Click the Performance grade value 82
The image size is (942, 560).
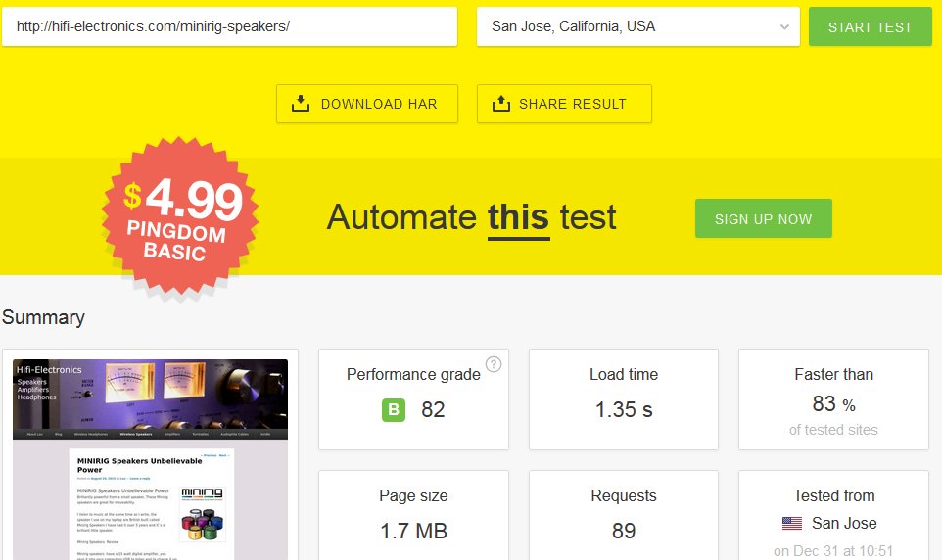(433, 410)
